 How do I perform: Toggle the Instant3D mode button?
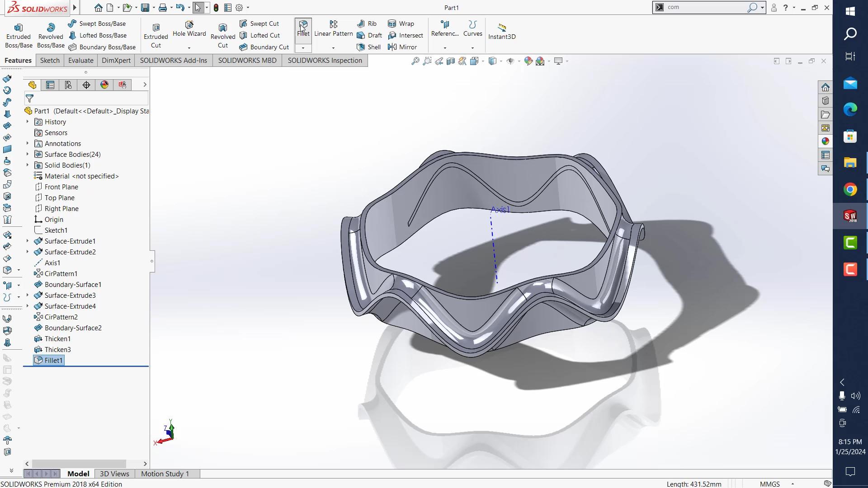(x=502, y=32)
